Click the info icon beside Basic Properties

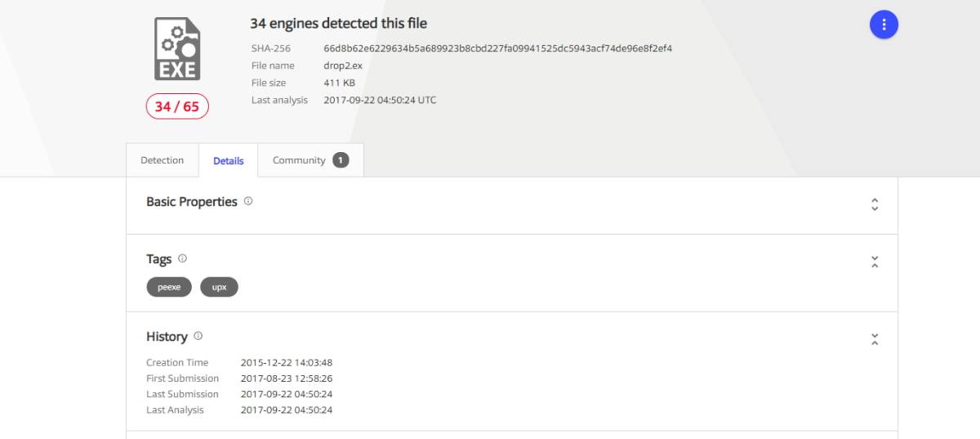pyautogui.click(x=248, y=201)
